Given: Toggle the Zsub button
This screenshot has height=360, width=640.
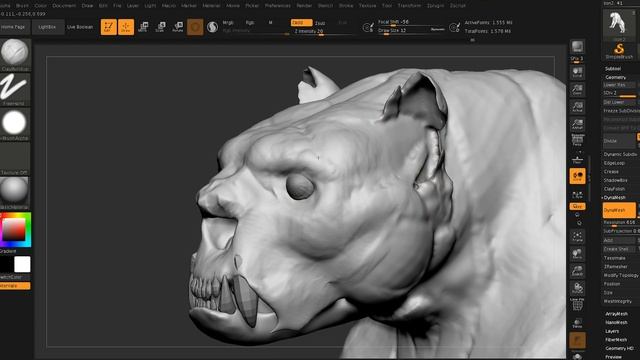Looking at the screenshot, I should point(320,23).
